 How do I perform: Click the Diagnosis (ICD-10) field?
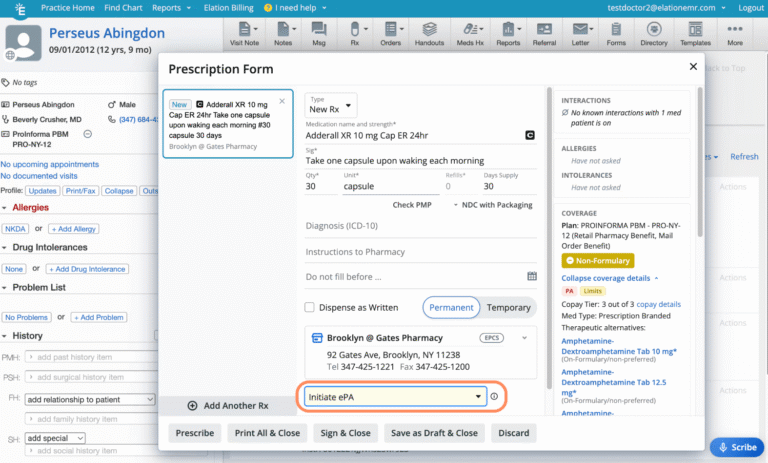(x=420, y=226)
